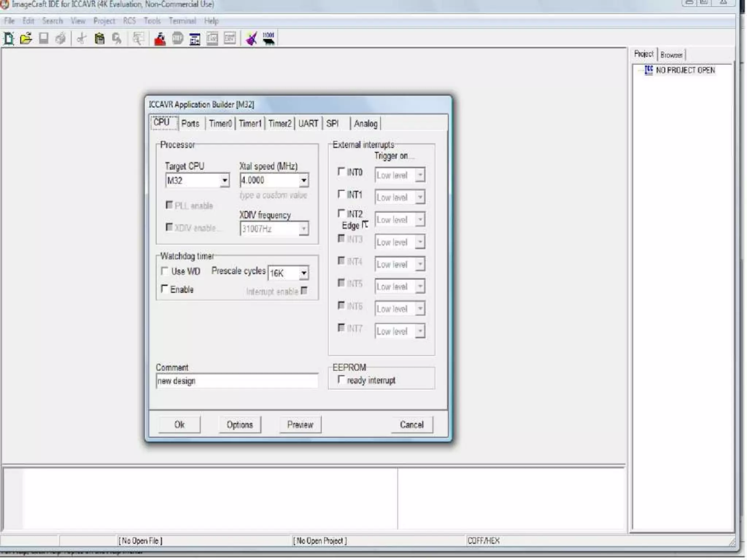Click the Preview button
Viewport: 747px width, 560px height.
point(300,425)
